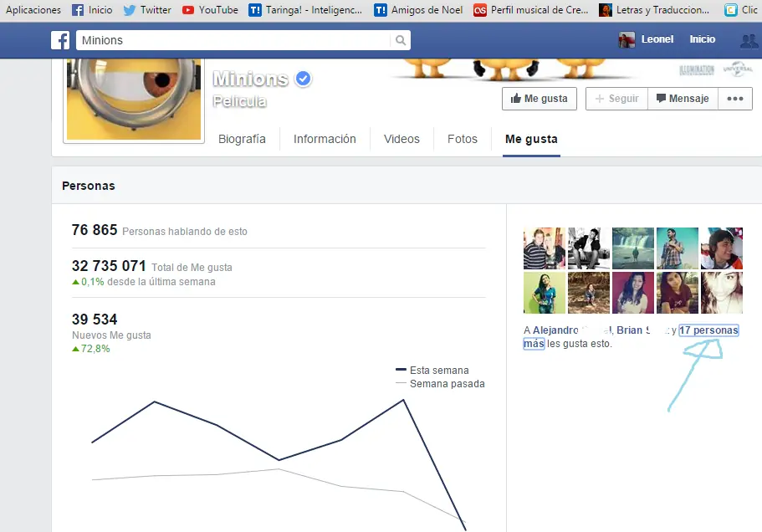
Task: Click 32 735 071 Total de Me gusta
Action: coord(151,266)
